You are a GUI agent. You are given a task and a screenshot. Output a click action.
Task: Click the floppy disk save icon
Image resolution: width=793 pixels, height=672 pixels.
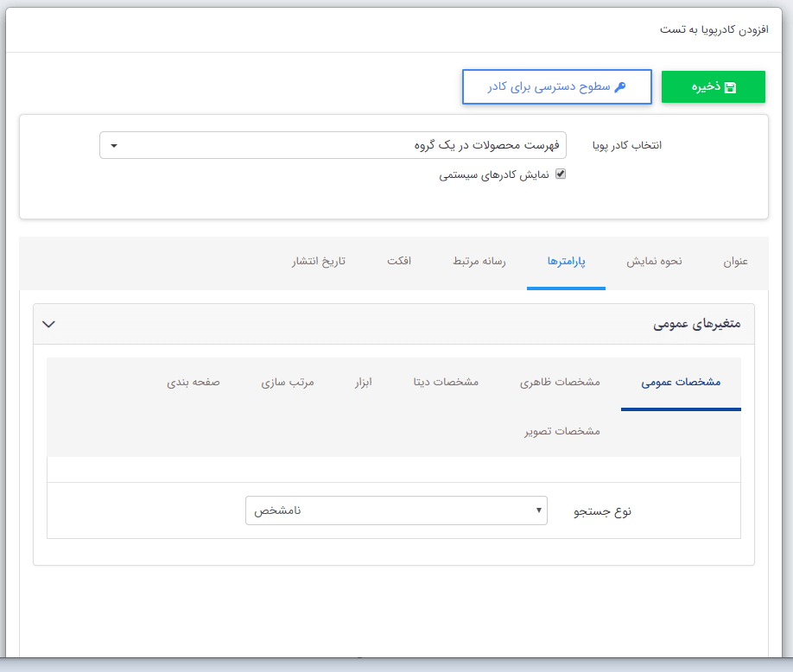pyautogui.click(x=733, y=86)
